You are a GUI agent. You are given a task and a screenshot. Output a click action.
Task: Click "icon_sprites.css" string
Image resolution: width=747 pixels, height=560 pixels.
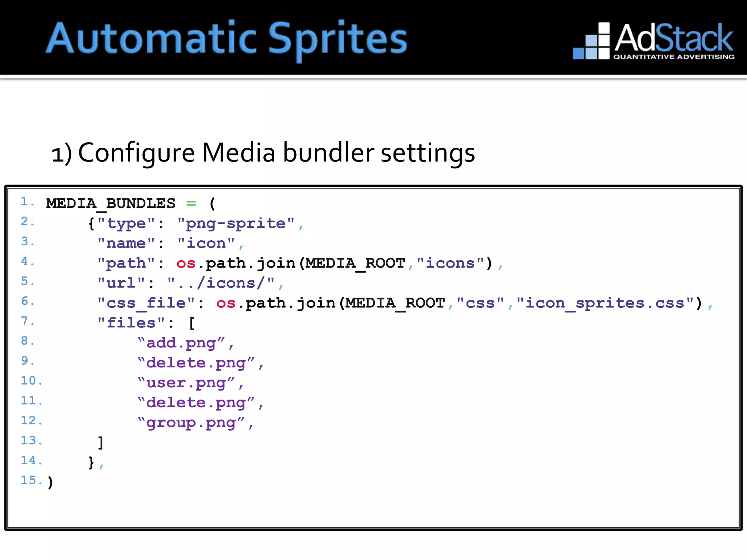pyautogui.click(x=605, y=303)
